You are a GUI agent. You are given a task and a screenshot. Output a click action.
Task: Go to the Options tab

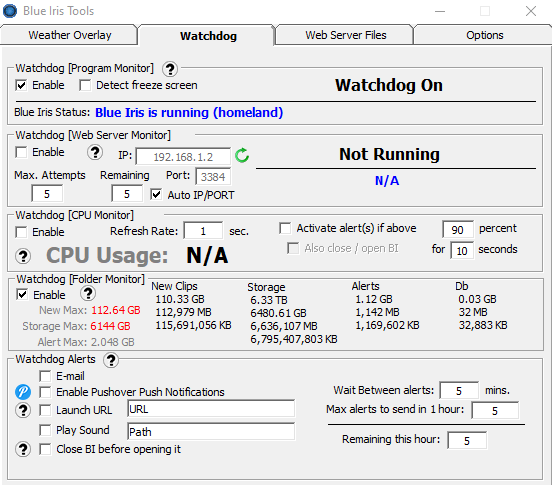pyautogui.click(x=484, y=35)
